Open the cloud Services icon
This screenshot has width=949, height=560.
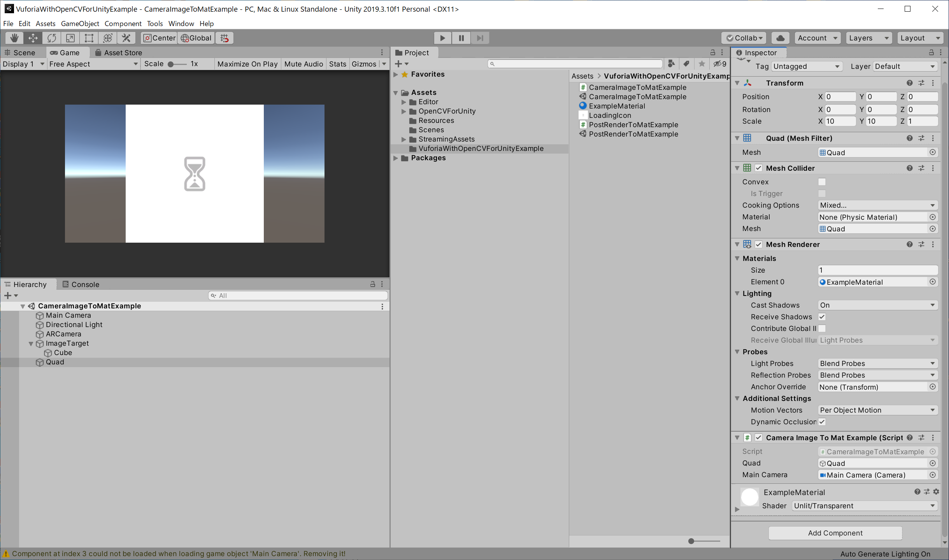780,38
